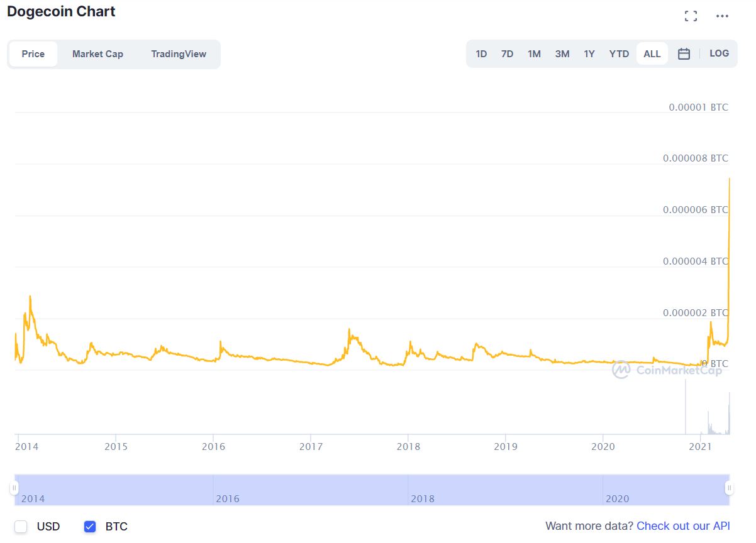
Task: Open the calendar date range picker
Action: tap(684, 54)
